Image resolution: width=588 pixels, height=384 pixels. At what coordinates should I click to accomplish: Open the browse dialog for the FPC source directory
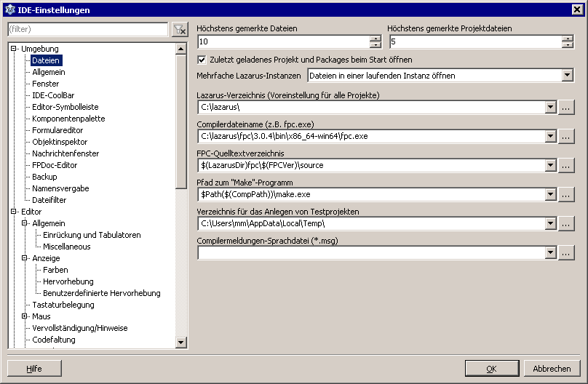(x=567, y=165)
